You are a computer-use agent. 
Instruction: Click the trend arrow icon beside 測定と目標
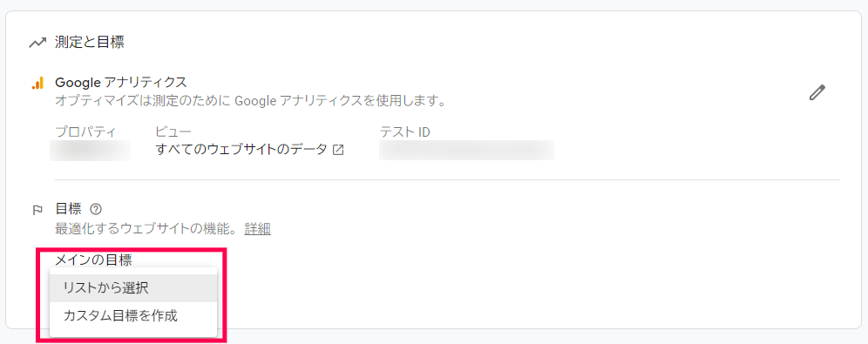(37, 44)
